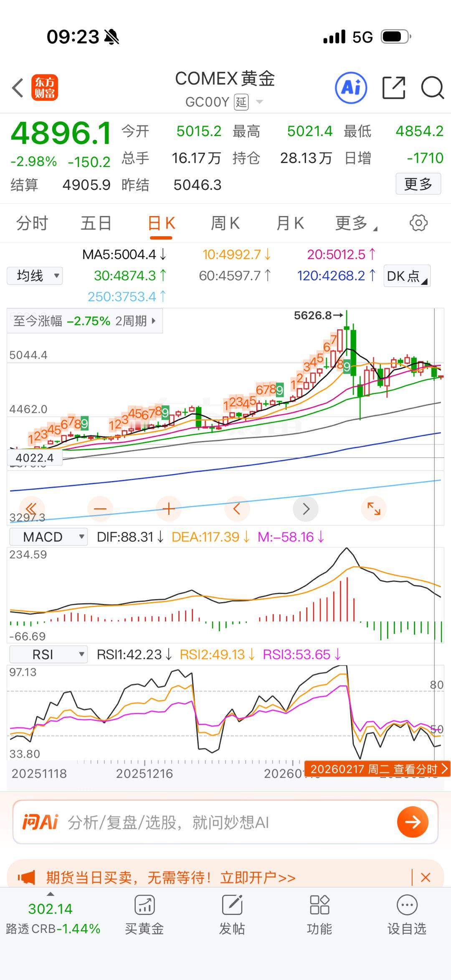
Task: Open the DK点 selector
Action: 407,276
